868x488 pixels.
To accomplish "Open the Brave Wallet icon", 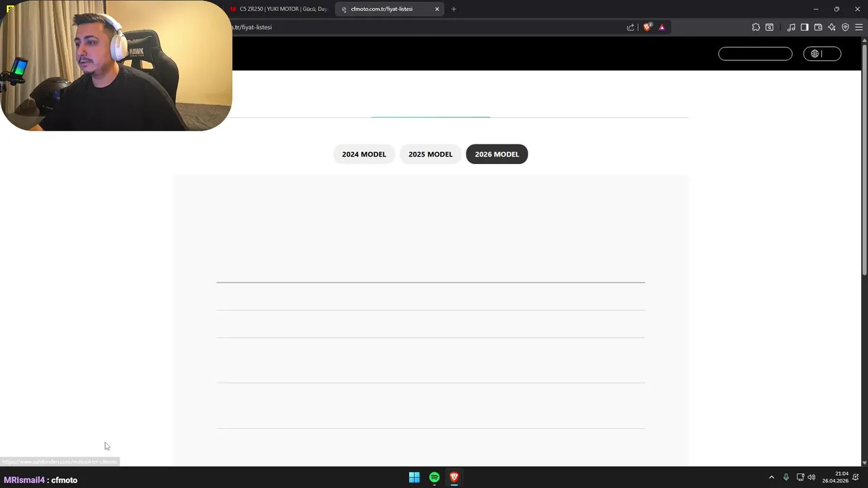I will [818, 27].
